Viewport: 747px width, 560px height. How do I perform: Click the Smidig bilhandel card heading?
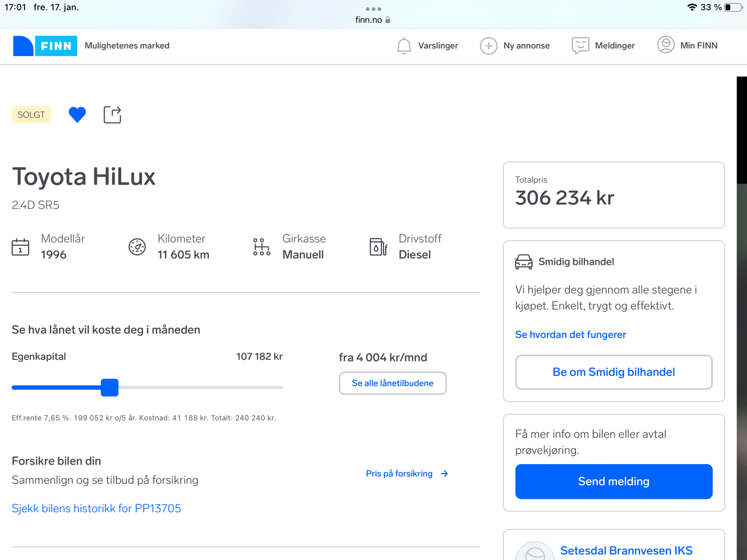tap(576, 262)
